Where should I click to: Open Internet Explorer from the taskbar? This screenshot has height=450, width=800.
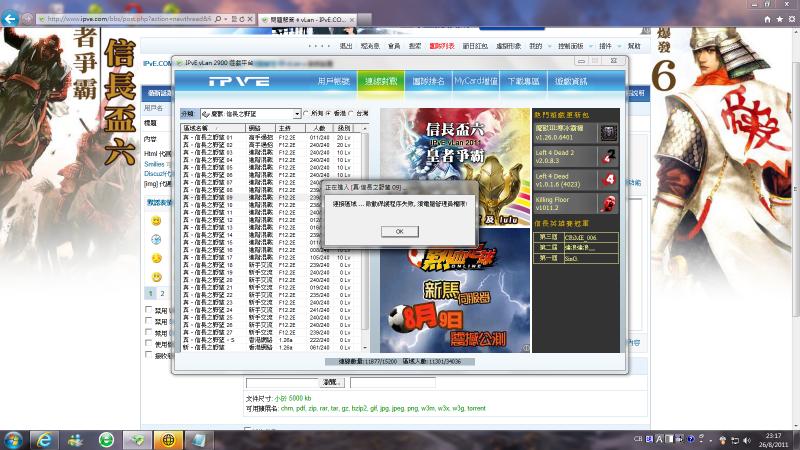tap(43, 439)
